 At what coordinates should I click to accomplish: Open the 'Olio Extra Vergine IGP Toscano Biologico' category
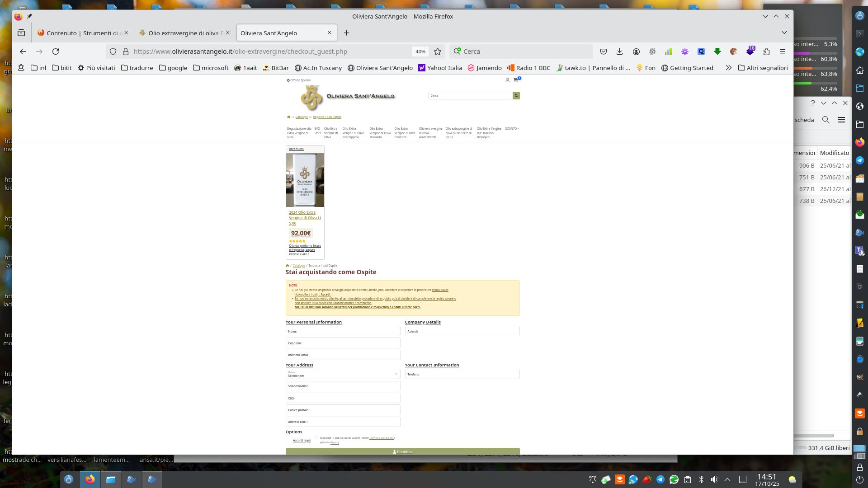coord(489,133)
